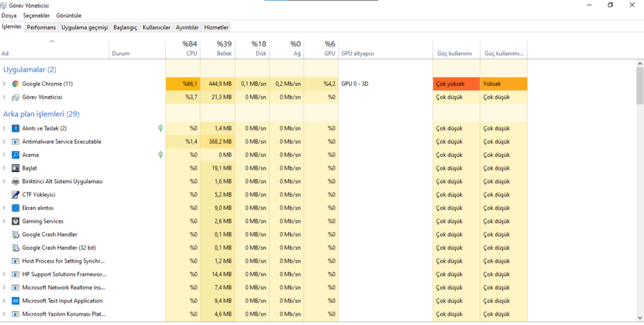The height and width of the screenshot is (325, 644).
Task: Click the Google Chrome process icon
Action: 15,84
